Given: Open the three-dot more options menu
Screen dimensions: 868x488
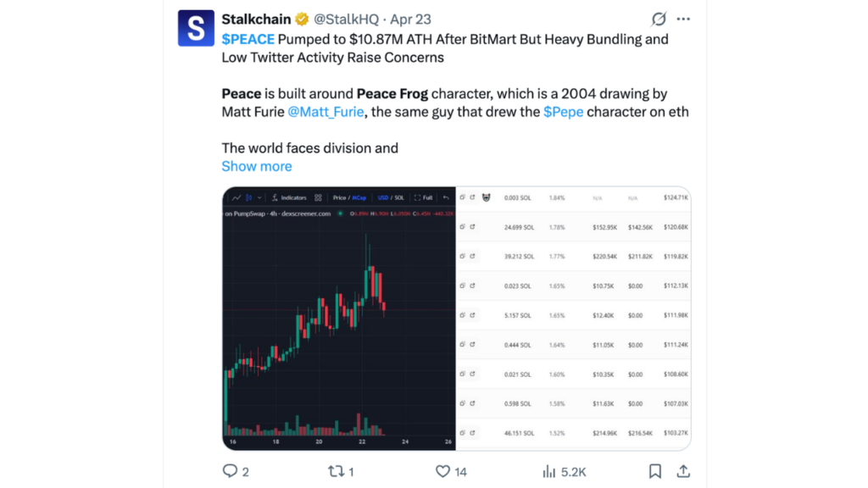Looking at the screenshot, I should click(x=683, y=19).
